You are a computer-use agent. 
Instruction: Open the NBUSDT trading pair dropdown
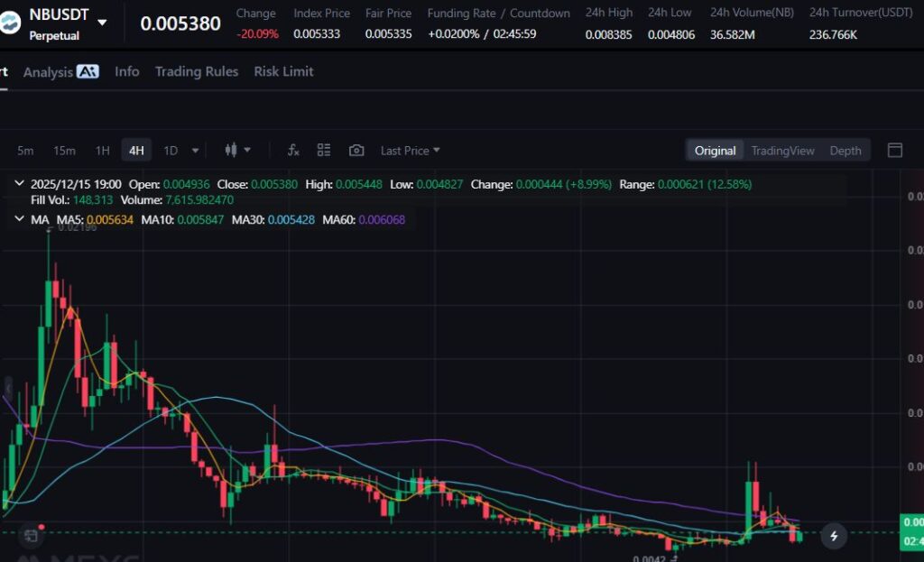pos(102,22)
